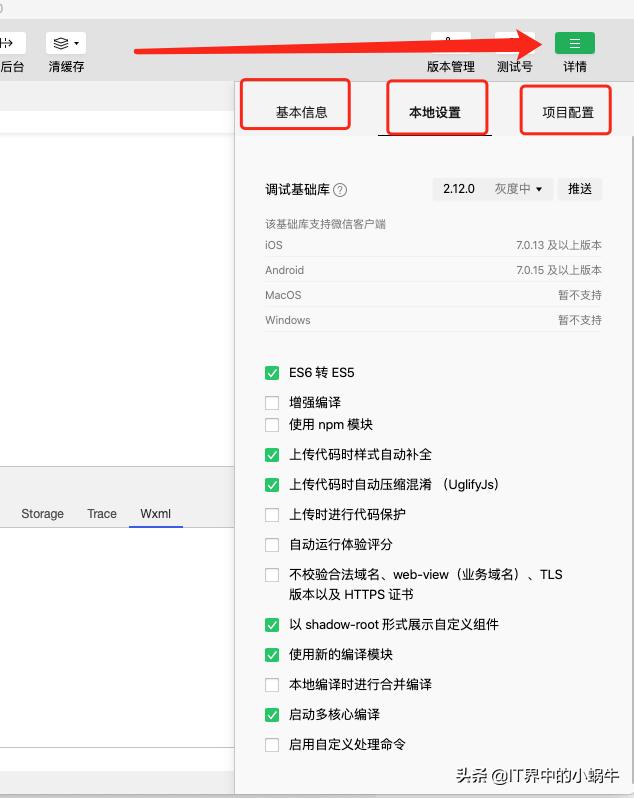Open the 版本管理 version management tool
The width and height of the screenshot is (634, 798).
(450, 66)
